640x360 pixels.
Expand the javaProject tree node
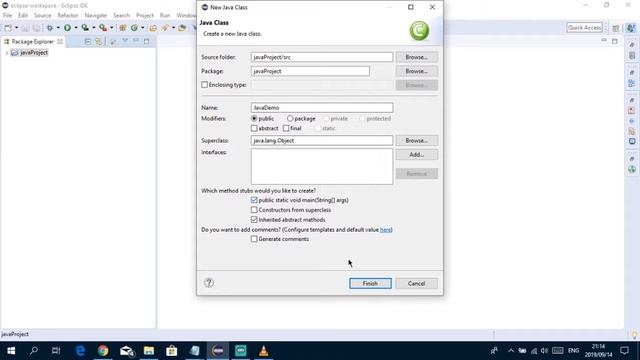(6, 53)
